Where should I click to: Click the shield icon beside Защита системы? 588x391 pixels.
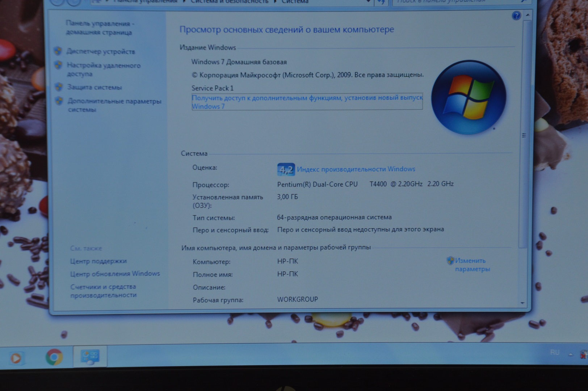[x=59, y=87]
